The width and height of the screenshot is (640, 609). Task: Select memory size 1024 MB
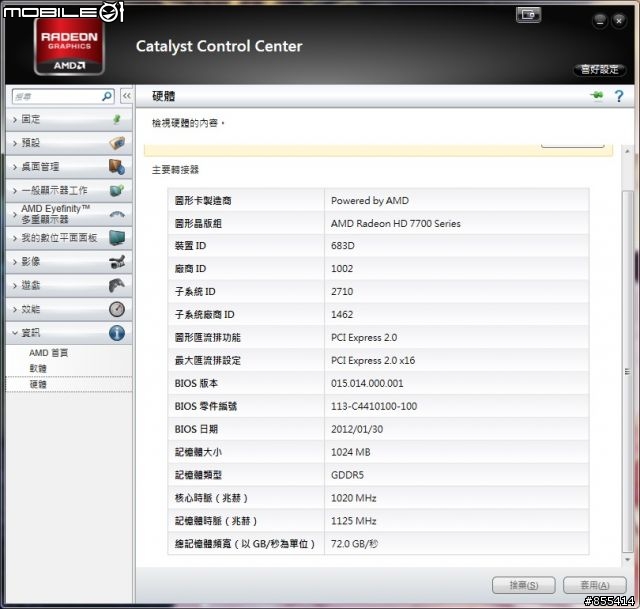pyautogui.click(x=351, y=452)
